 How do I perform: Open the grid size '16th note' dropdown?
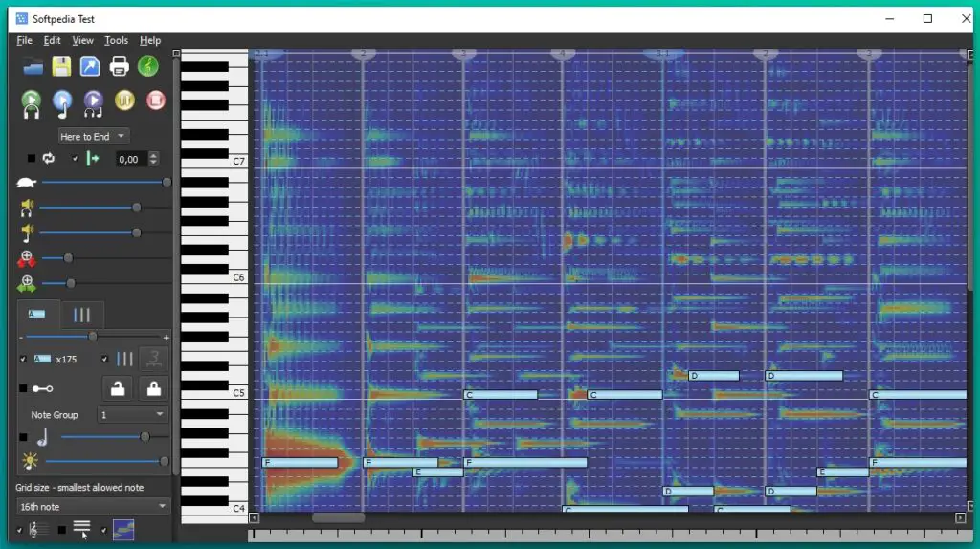[x=93, y=506]
